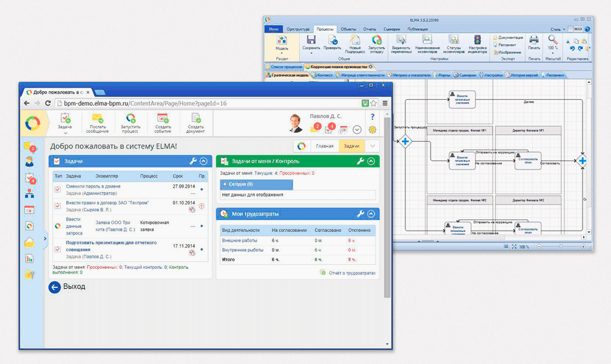Collapse the Задачи от меня / Контроль portlet

click(x=371, y=161)
